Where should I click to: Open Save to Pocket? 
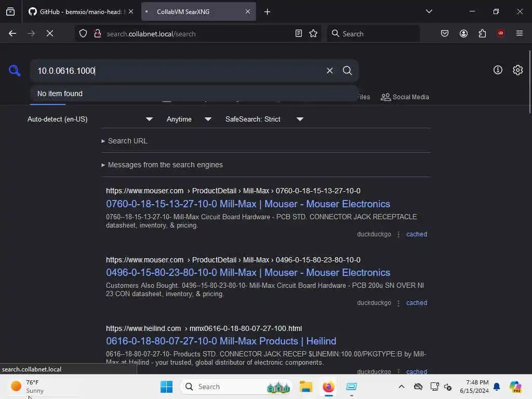(x=445, y=33)
